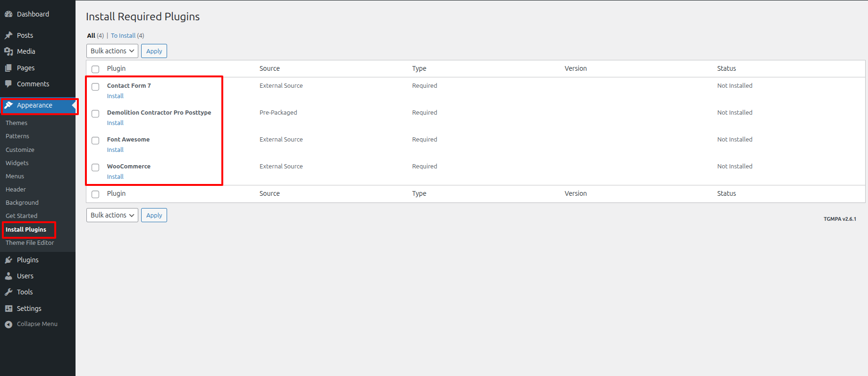The width and height of the screenshot is (868, 376).
Task: Click Install link under Font Awesome
Action: click(x=115, y=150)
